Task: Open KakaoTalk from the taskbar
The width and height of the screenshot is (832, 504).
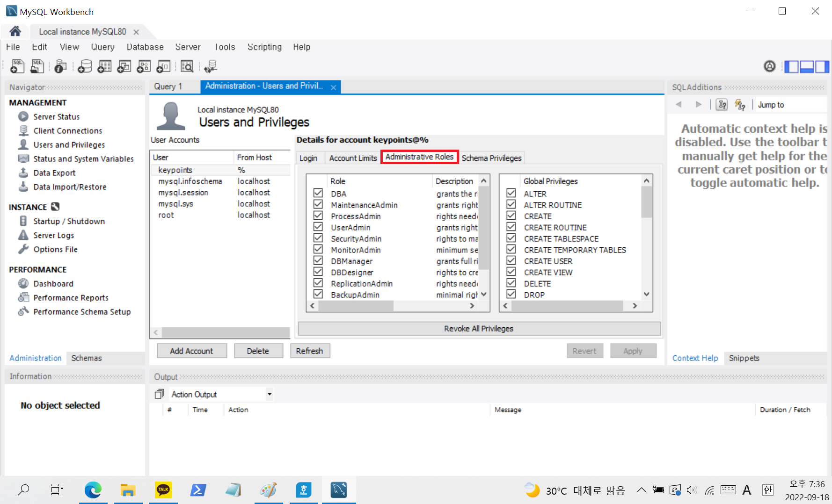Action: pyautogui.click(x=163, y=490)
